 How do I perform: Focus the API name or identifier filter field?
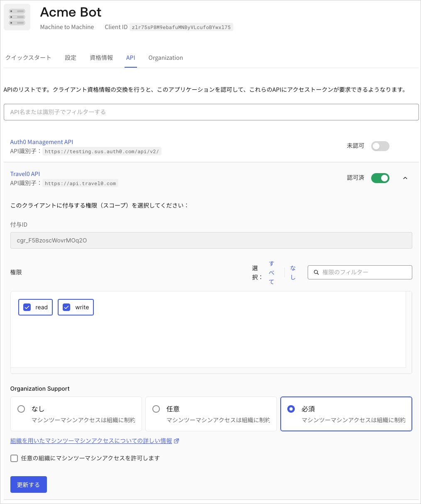pos(211,112)
